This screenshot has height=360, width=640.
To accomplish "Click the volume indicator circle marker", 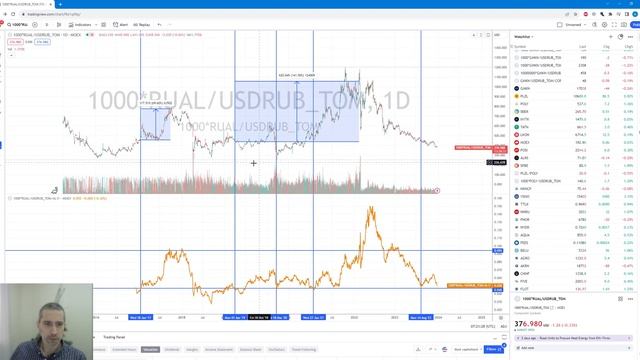I will 437,191.
